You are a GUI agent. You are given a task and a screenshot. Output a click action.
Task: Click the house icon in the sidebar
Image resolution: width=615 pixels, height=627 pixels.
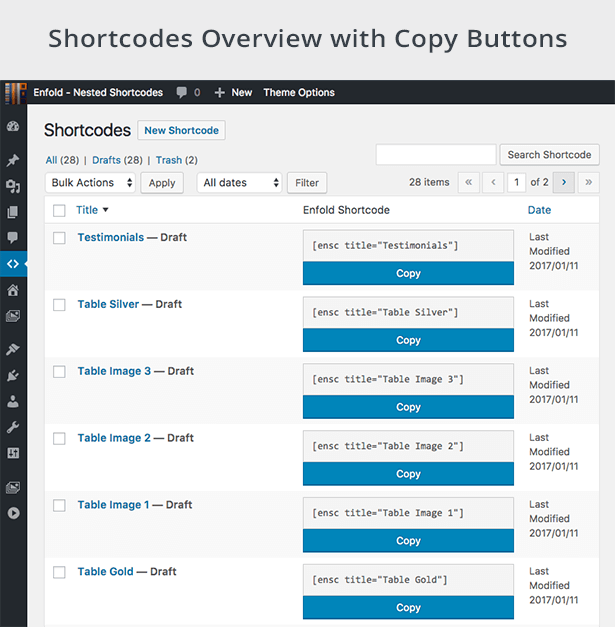(x=13, y=290)
